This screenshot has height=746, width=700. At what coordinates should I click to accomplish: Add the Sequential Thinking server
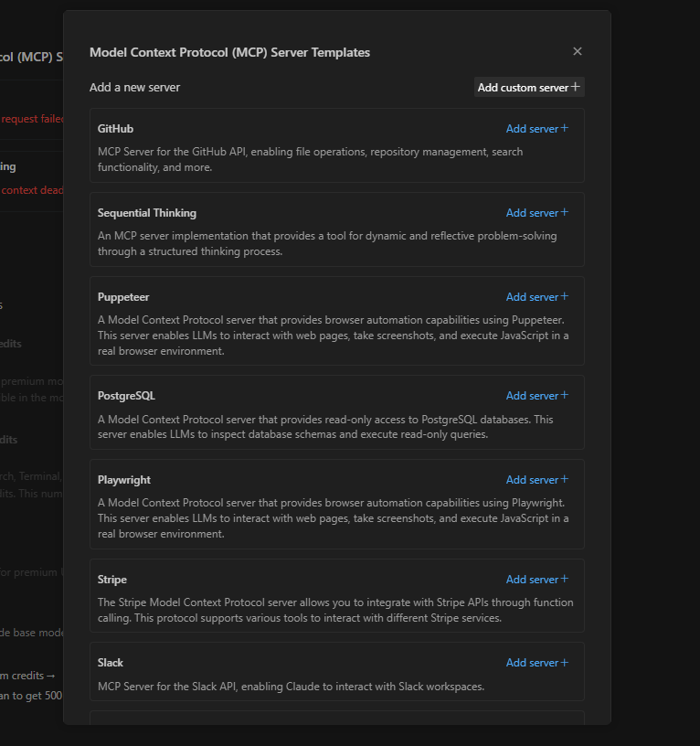point(537,213)
